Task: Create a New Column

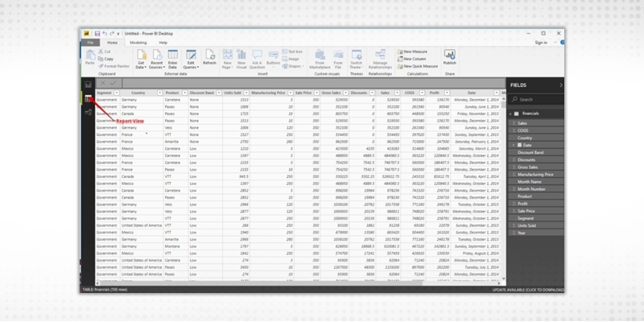Action: coord(412,59)
